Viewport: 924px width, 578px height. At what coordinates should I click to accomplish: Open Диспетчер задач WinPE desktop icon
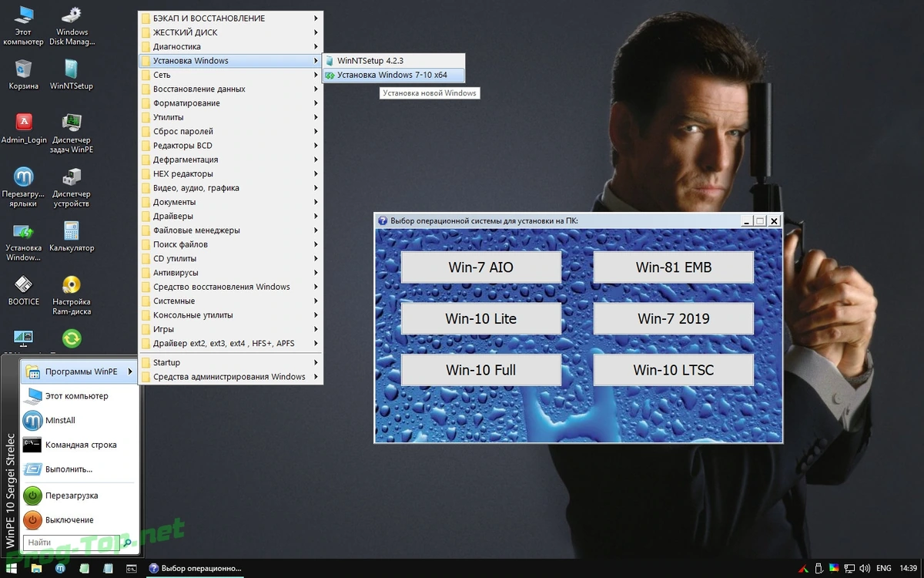tap(72, 133)
